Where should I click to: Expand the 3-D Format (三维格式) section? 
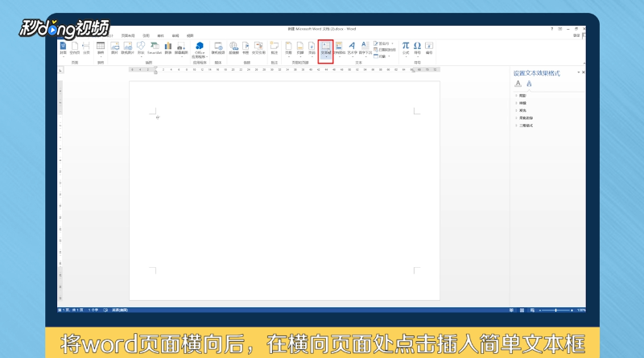524,126
